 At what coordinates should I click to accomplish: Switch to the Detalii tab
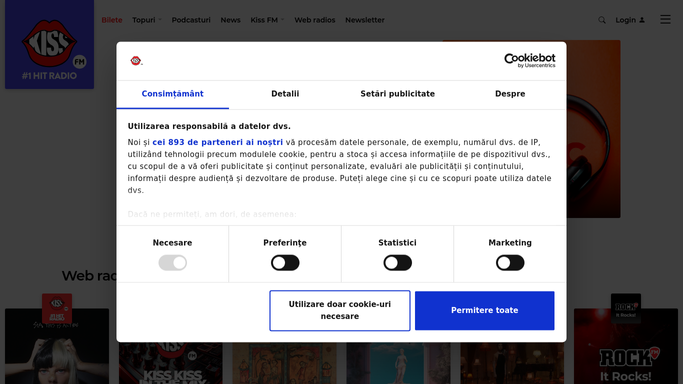pos(285,94)
